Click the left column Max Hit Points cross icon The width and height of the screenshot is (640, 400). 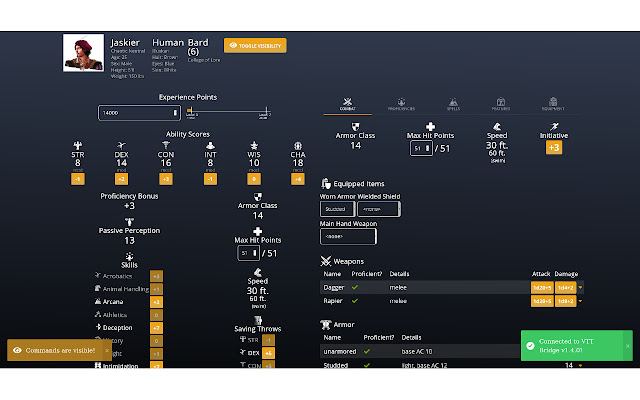coord(258,231)
